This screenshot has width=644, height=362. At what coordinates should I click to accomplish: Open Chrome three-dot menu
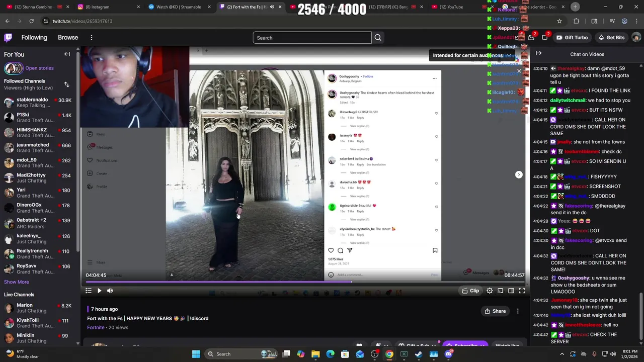point(636,21)
